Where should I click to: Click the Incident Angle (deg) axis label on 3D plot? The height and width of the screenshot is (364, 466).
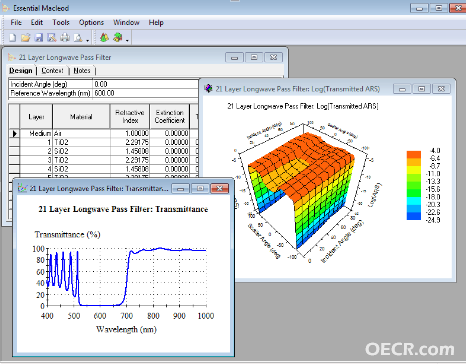coord(342,242)
